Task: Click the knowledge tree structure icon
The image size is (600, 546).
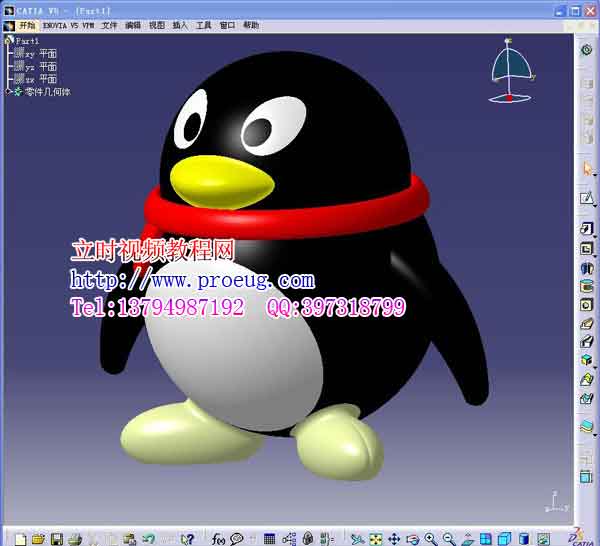Action: coord(289,539)
